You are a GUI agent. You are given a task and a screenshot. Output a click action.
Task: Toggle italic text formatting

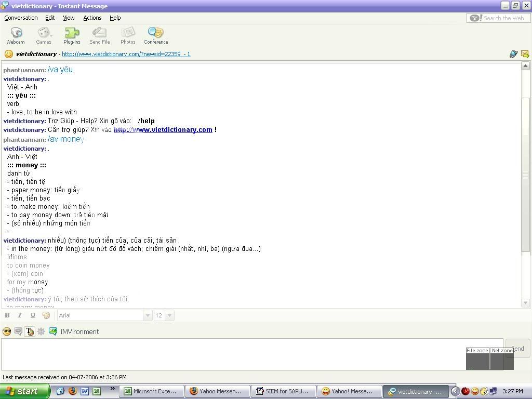click(x=20, y=315)
